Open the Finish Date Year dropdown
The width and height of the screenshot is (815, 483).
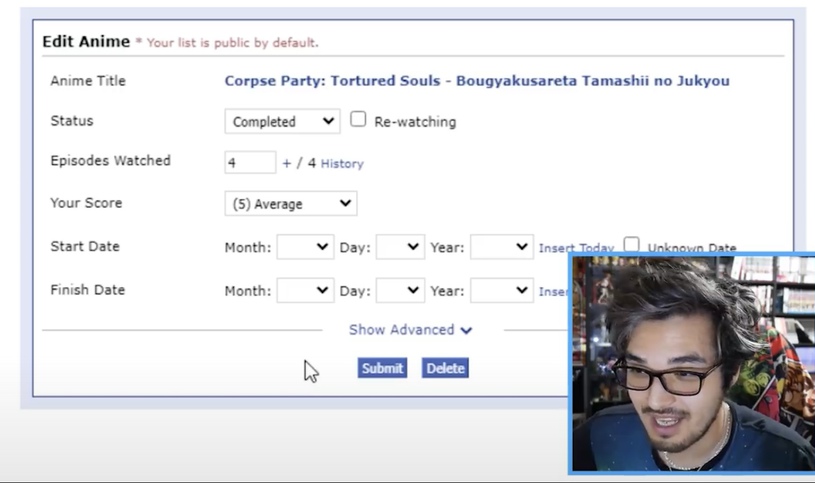501,290
